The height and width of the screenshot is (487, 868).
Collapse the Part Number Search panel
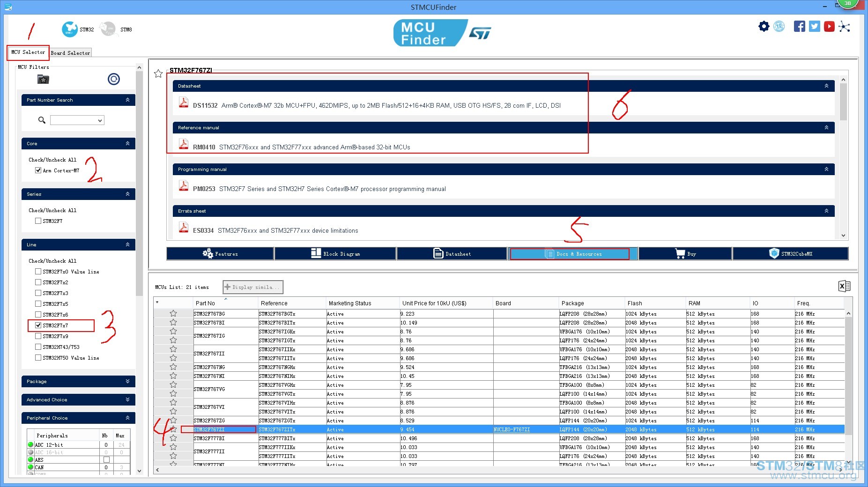[127, 100]
